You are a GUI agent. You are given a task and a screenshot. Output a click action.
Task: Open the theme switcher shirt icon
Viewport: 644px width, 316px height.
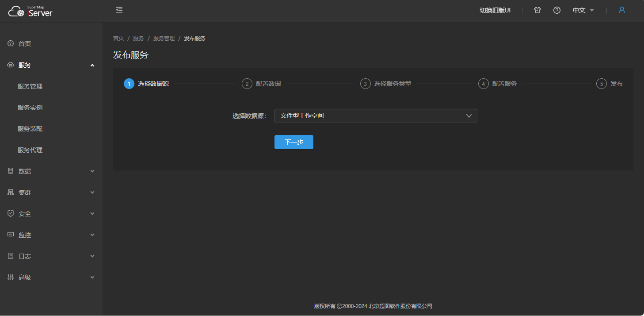pyautogui.click(x=537, y=10)
